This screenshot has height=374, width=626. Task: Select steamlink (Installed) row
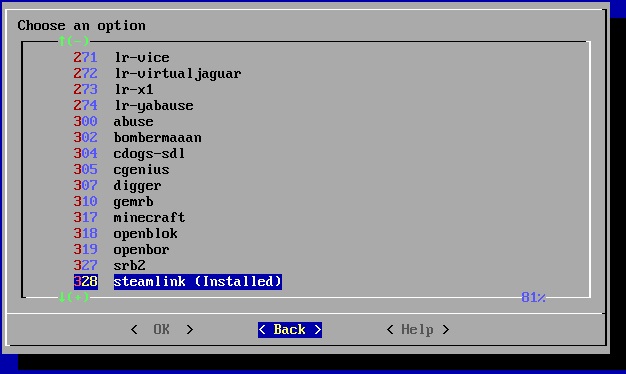tap(178, 281)
